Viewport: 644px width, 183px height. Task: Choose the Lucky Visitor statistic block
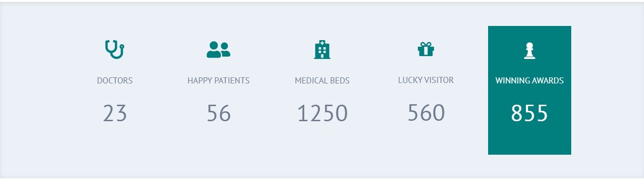426,90
